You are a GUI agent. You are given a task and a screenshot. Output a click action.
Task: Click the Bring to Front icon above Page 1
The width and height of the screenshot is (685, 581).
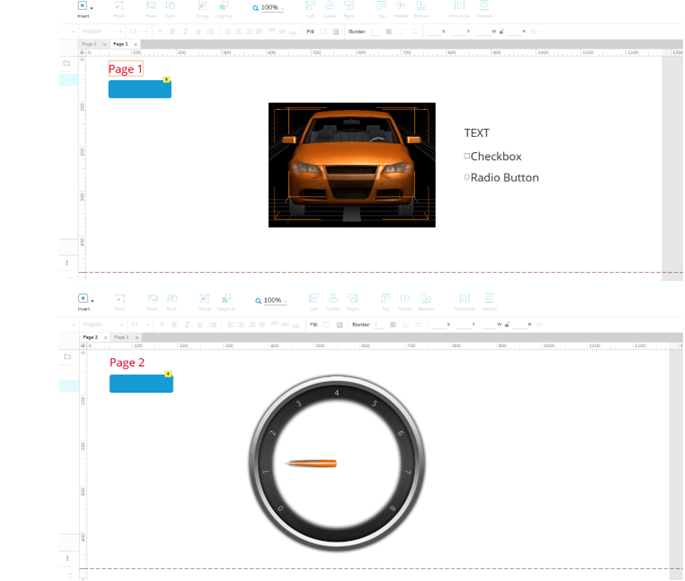[x=151, y=10]
